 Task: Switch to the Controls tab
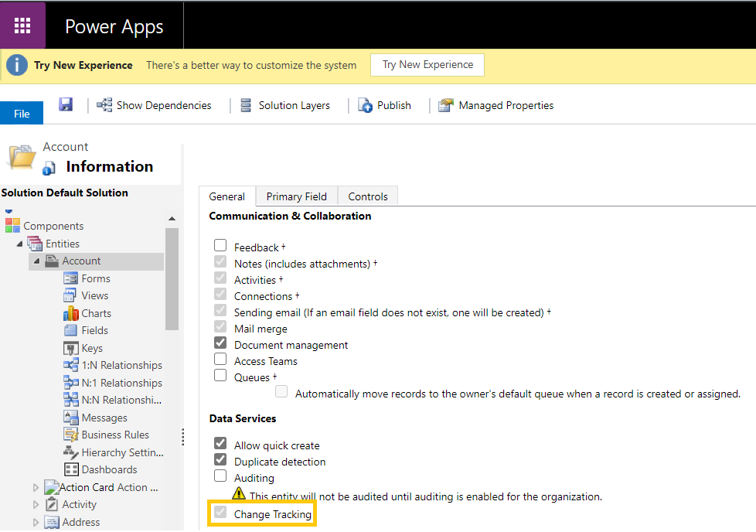point(368,196)
